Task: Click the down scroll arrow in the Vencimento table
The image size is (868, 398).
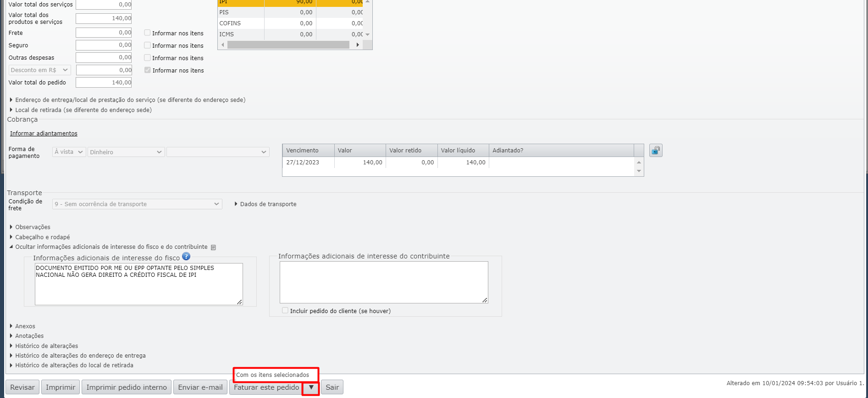Action: tap(639, 171)
